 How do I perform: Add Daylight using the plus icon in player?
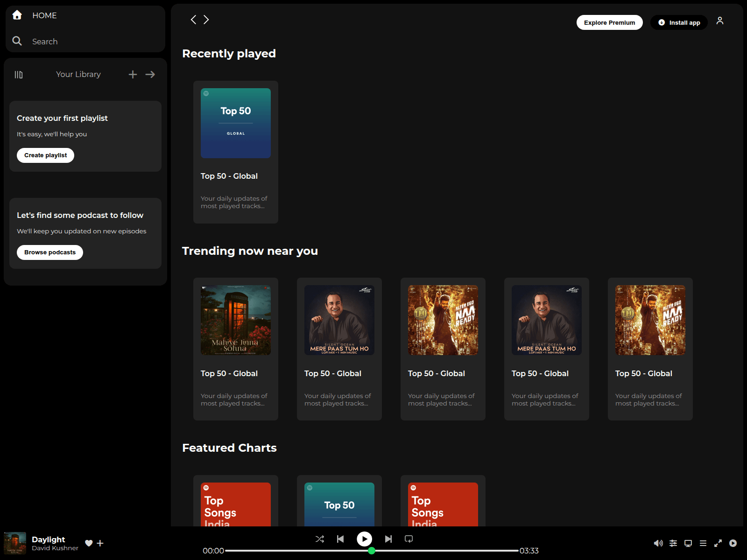click(x=100, y=543)
